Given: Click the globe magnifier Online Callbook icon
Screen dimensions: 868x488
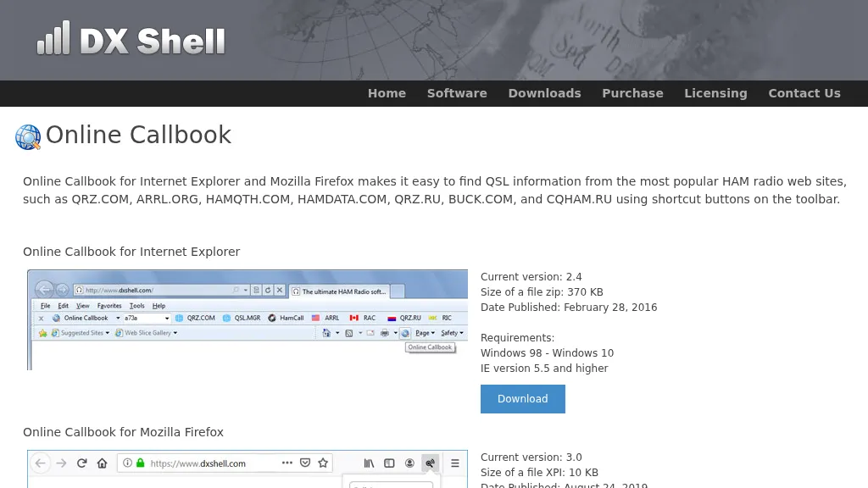Looking at the screenshot, I should (x=28, y=136).
